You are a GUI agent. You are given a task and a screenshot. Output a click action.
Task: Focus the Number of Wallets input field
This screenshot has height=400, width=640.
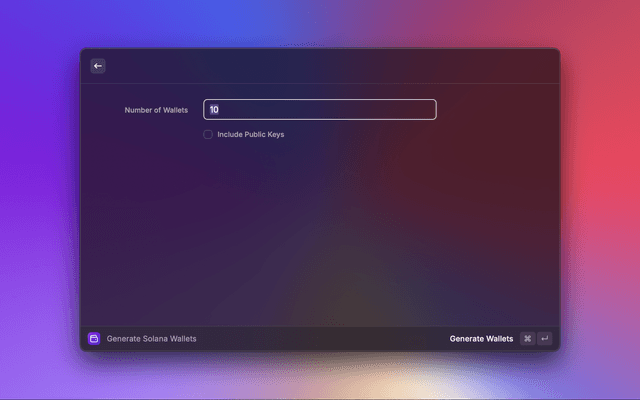[x=320, y=110]
